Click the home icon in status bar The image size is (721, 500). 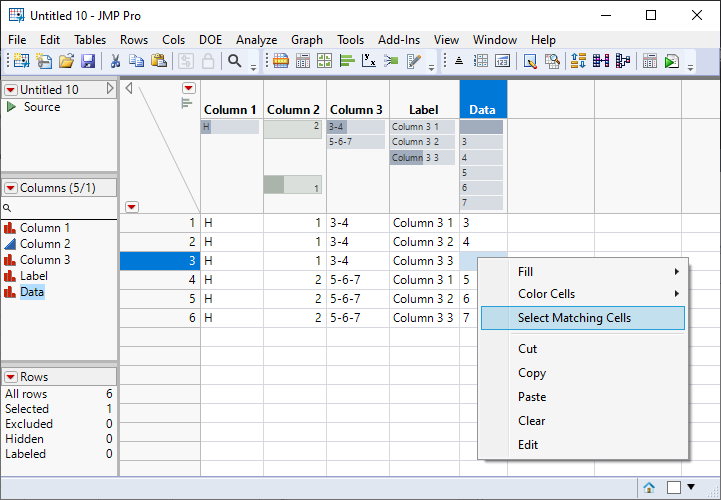649,487
